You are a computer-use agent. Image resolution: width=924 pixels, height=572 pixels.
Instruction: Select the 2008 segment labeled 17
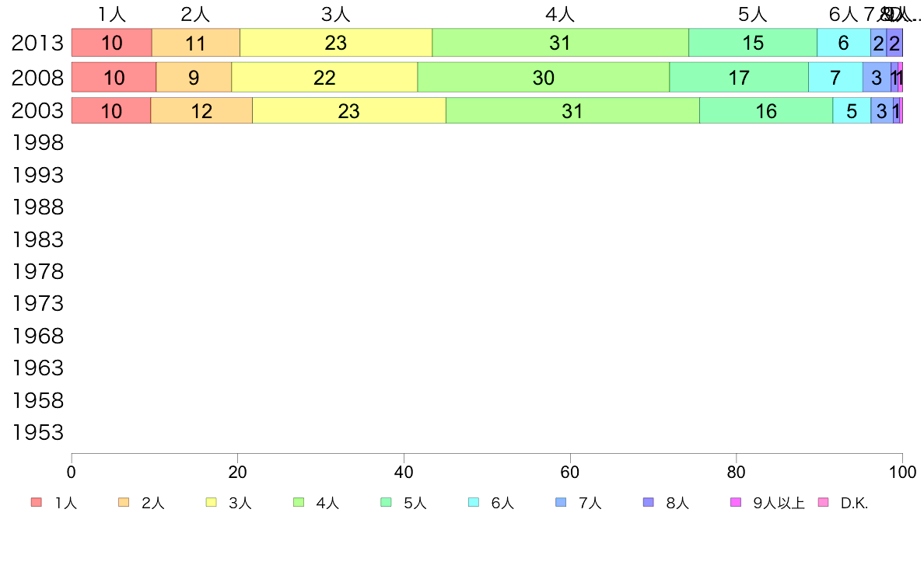739,77
